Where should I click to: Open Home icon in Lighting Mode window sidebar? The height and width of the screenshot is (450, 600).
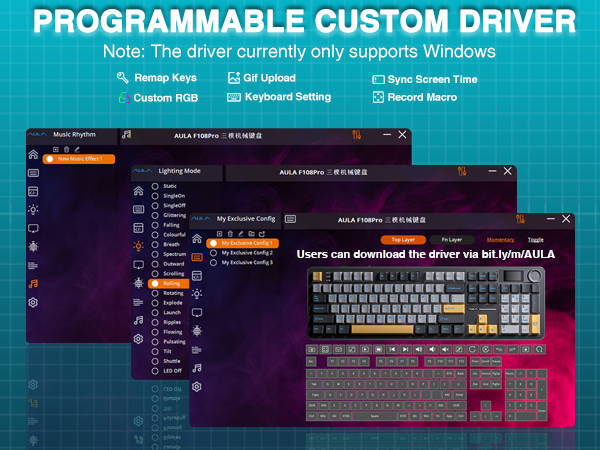[139, 191]
